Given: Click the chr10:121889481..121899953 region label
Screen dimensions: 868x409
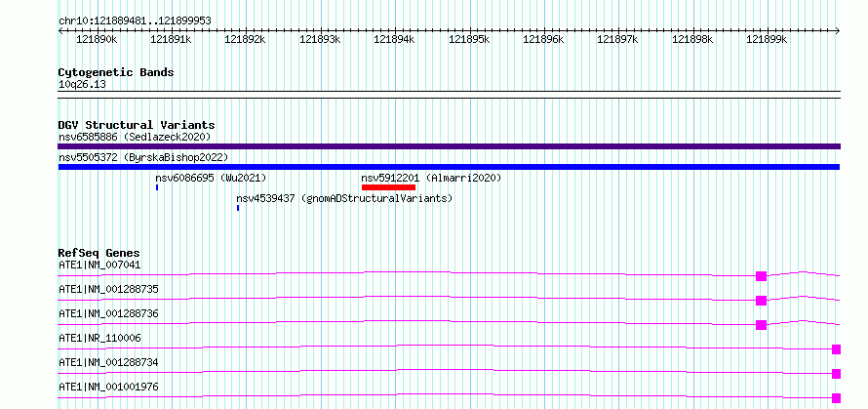Looking at the screenshot, I should (135, 20).
